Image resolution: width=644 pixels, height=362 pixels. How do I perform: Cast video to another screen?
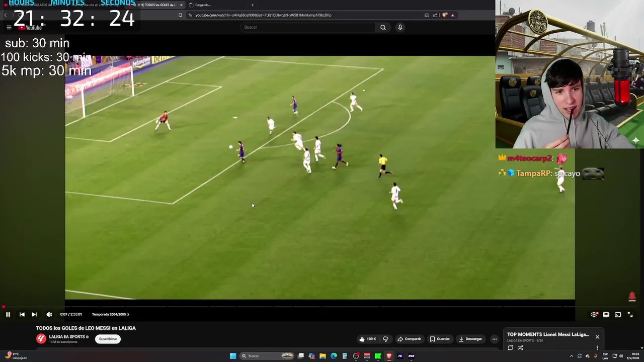[618, 314]
